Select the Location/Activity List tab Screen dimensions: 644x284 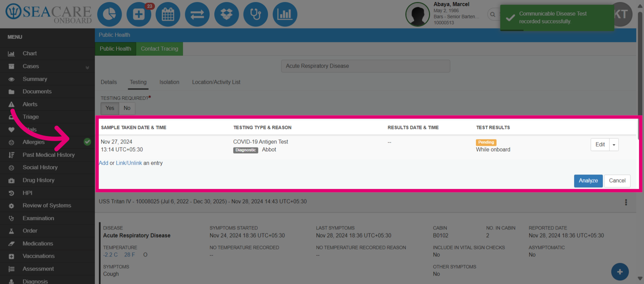[x=216, y=82]
